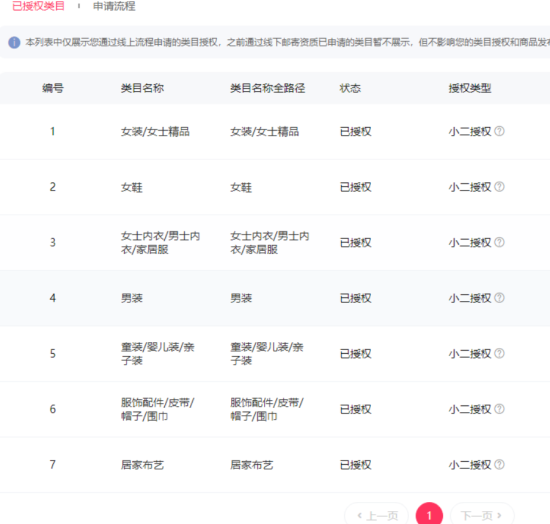The height and width of the screenshot is (524, 550).
Task: Click help icon in 居家布艺 row
Action: [499, 464]
